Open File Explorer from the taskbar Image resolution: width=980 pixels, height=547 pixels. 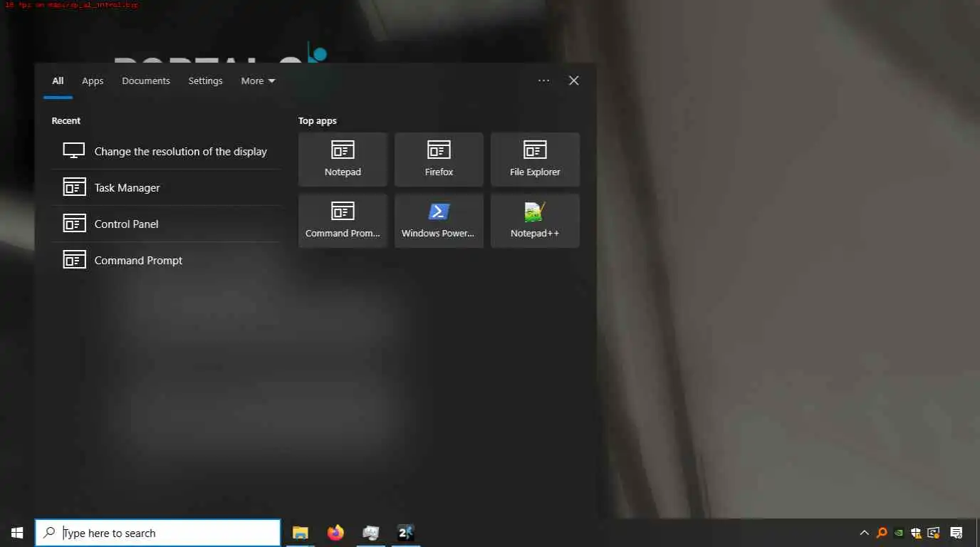pos(301,533)
